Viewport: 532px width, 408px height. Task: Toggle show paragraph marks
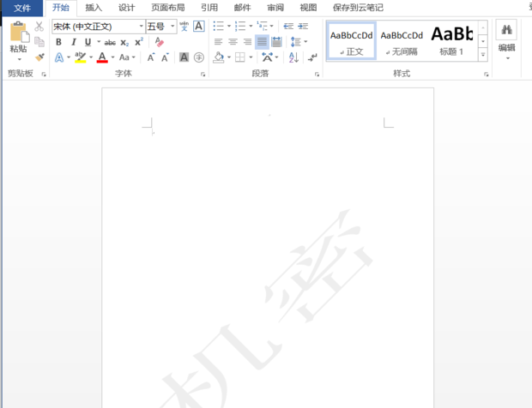click(312, 57)
